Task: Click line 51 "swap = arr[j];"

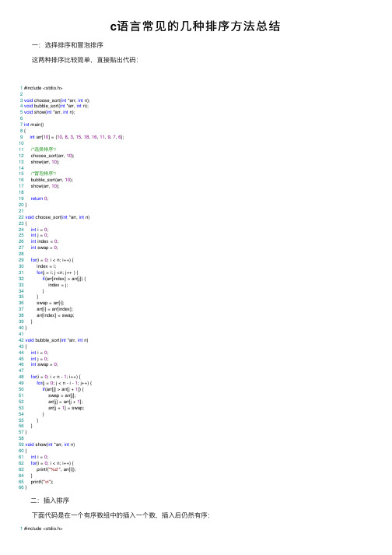Action: [x=62, y=395]
